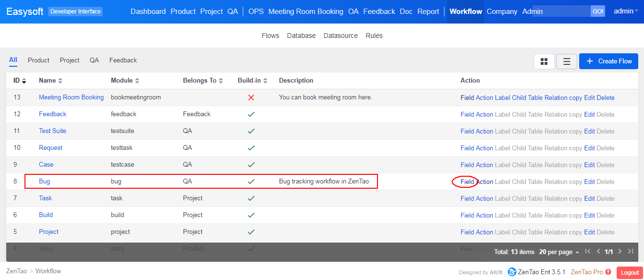Switch to list view layout
The image size is (644, 280).
tap(566, 61)
